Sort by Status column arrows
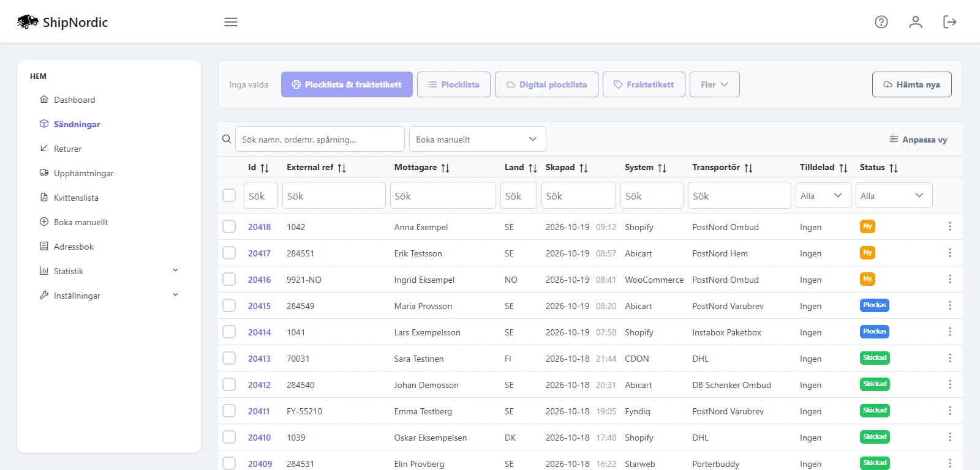This screenshot has width=980, height=470. 894,168
